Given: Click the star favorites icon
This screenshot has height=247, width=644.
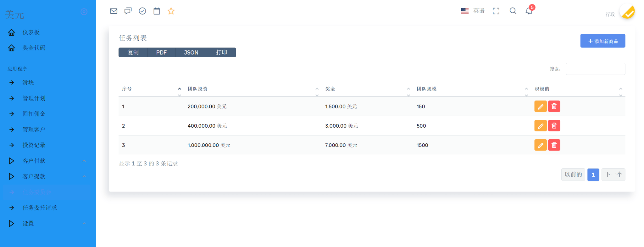Looking at the screenshot, I should (171, 11).
